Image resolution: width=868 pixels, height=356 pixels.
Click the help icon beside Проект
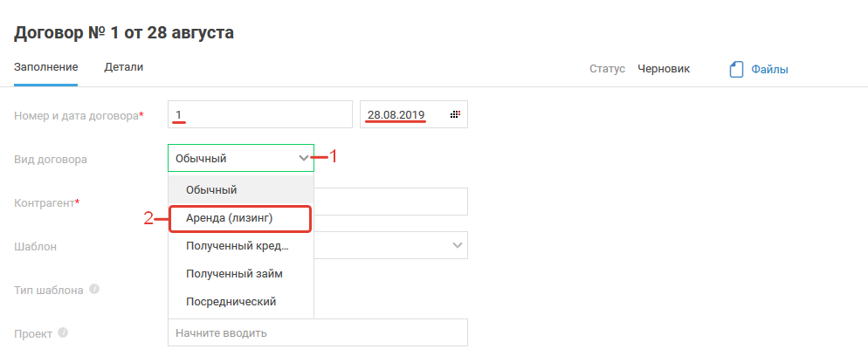63,332
